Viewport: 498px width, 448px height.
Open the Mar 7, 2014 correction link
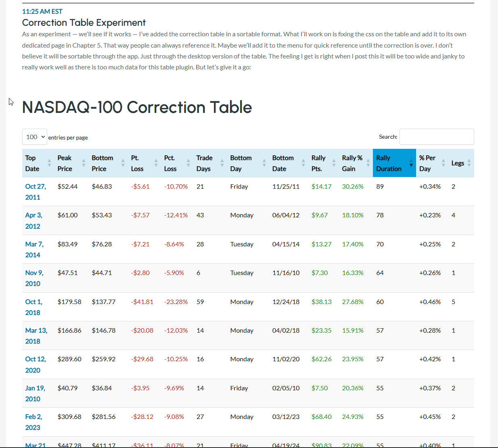[34, 250]
